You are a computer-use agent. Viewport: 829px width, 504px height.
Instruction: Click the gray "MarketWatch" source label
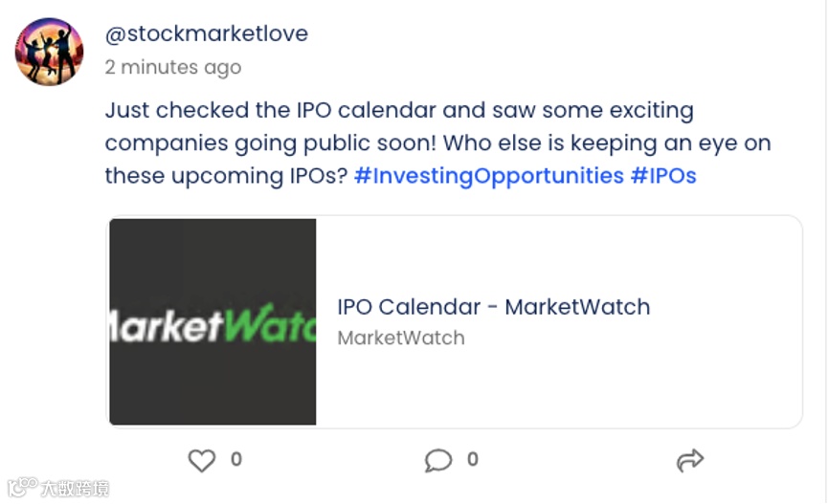tap(400, 338)
